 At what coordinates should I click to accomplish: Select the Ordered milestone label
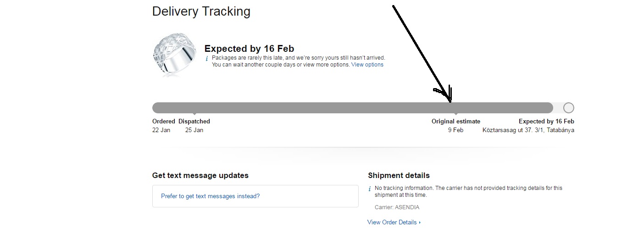pyautogui.click(x=164, y=122)
